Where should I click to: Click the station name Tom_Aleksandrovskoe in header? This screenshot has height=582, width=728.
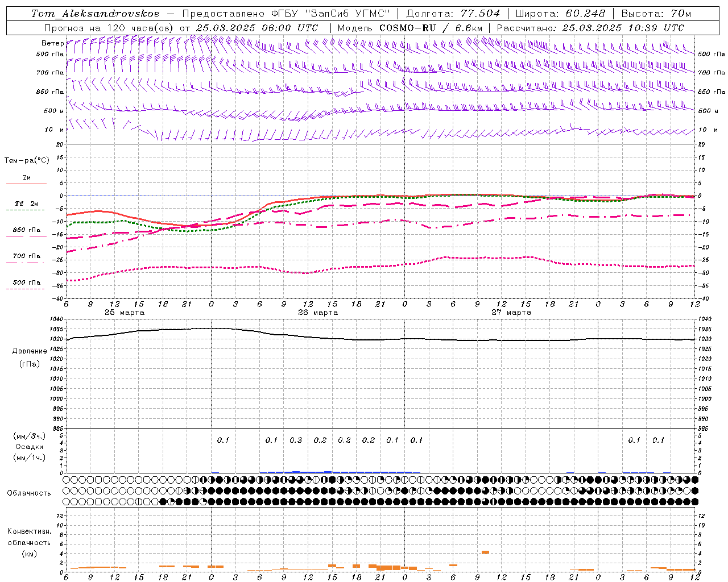[x=96, y=14]
